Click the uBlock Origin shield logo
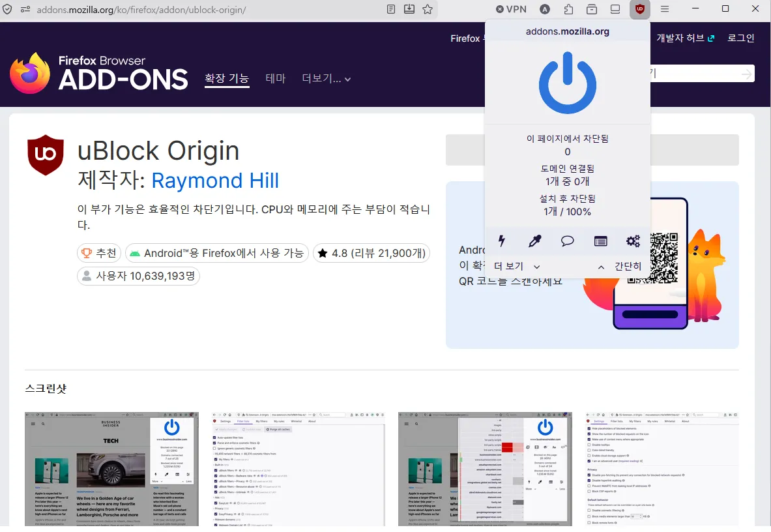 45,155
